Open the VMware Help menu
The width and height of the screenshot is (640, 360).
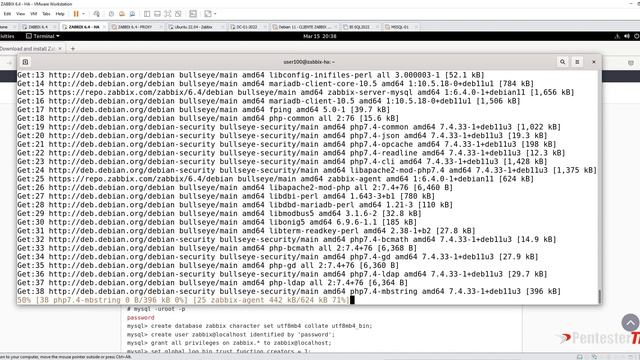(x=60, y=13)
